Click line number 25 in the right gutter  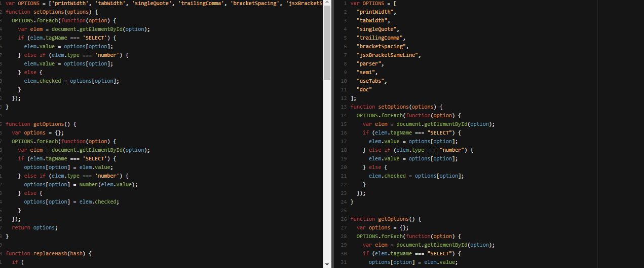[x=343, y=210]
